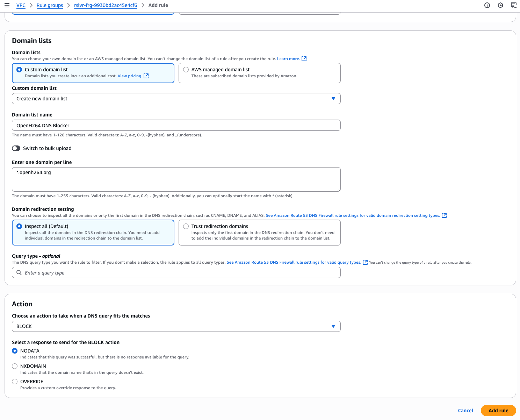Navigate to VPC breadcrumb link

point(21,5)
